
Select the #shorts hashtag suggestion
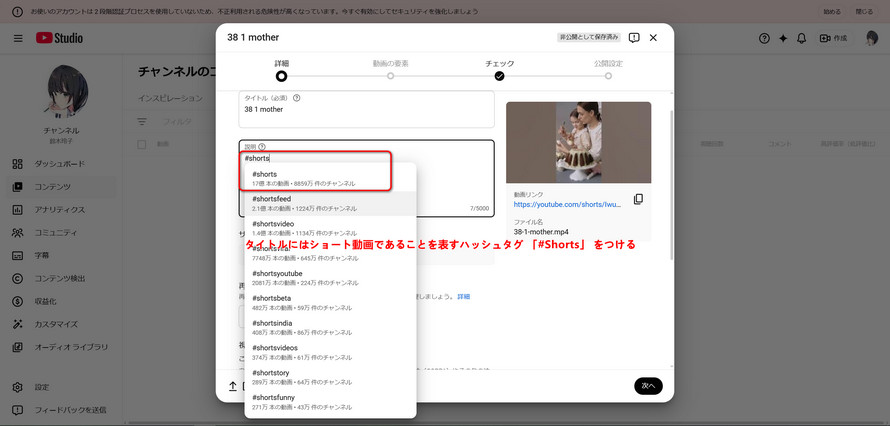[x=330, y=179]
